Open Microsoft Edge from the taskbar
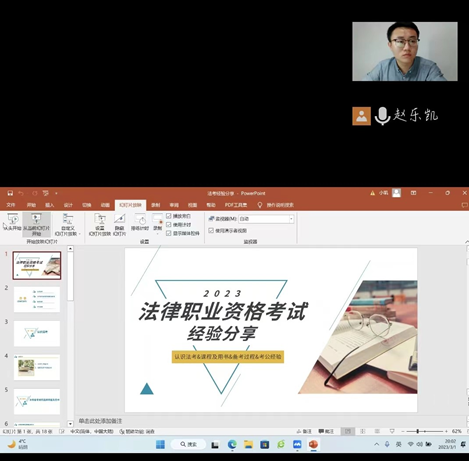Image resolution: width=469 pixels, height=461 pixels. click(x=232, y=444)
